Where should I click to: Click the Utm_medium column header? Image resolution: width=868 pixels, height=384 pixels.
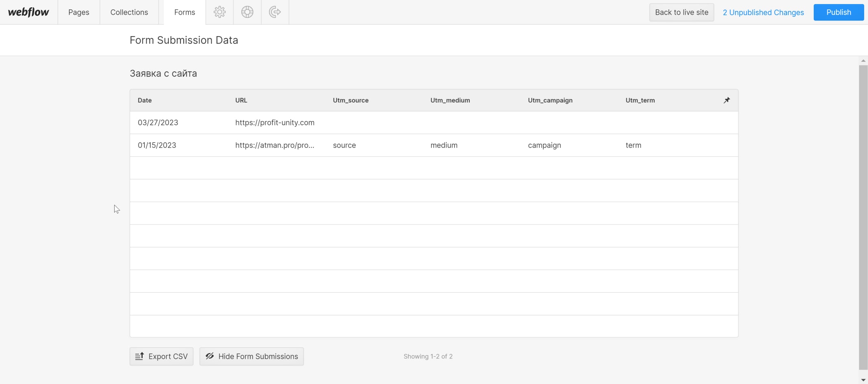pos(450,100)
